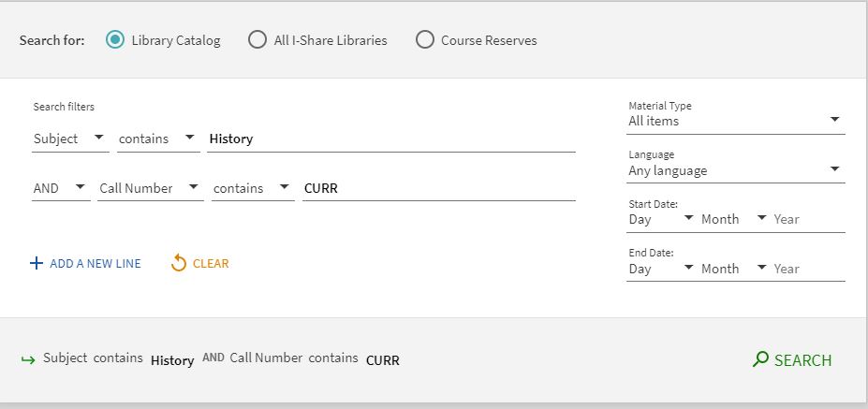This screenshot has height=409, width=868.
Task: Click the CURR call number input field
Action: point(438,188)
